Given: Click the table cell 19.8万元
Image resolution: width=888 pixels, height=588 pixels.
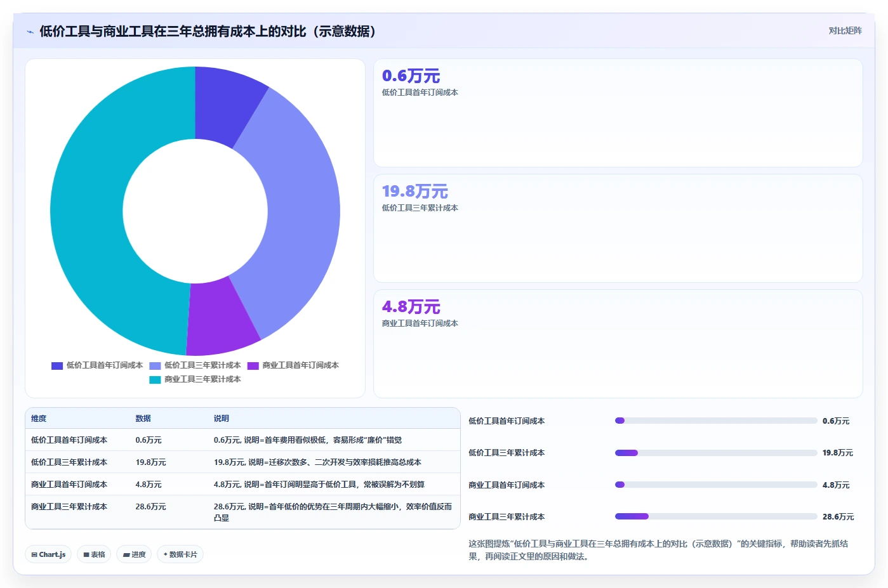Looking at the screenshot, I should (x=150, y=462).
